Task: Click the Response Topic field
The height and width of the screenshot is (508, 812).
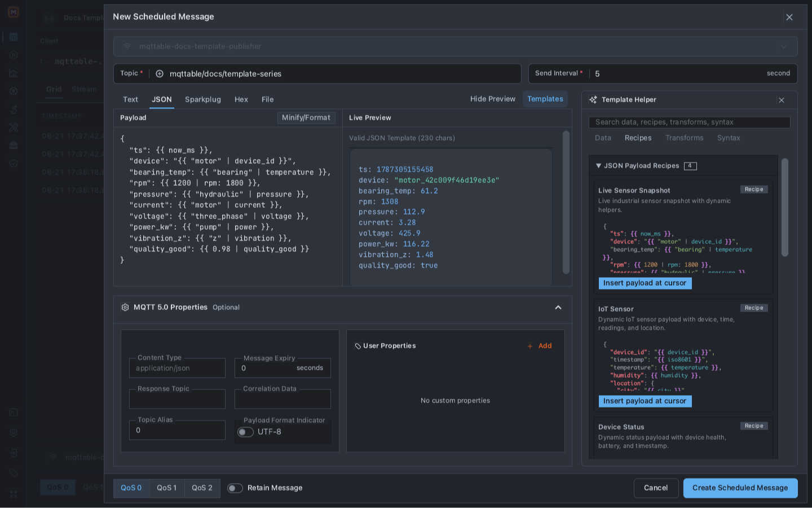Action: [x=177, y=399]
